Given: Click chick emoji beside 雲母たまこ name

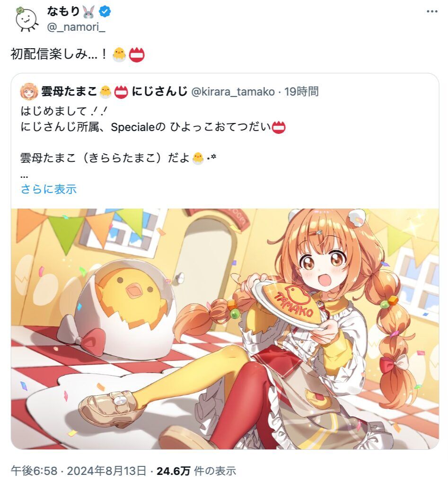Looking at the screenshot, I should [105, 92].
